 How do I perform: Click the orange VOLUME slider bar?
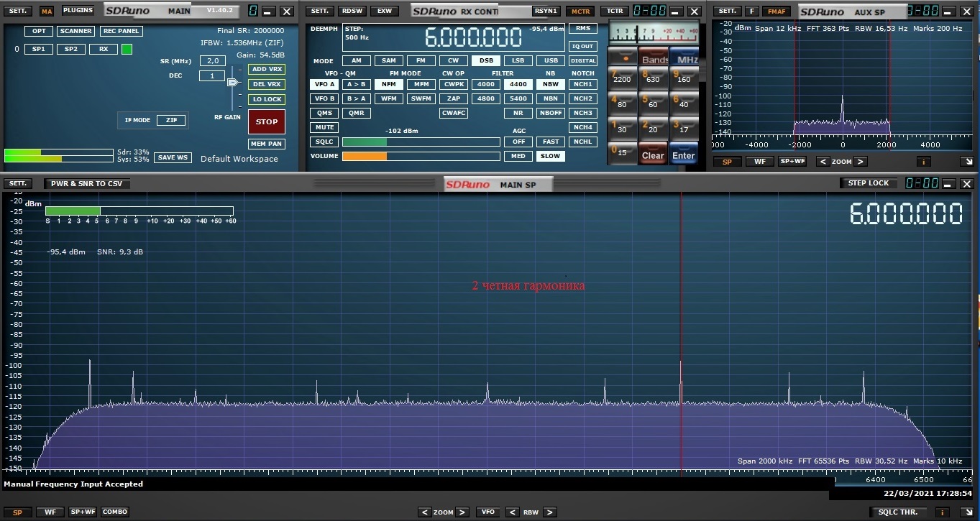[x=421, y=156]
